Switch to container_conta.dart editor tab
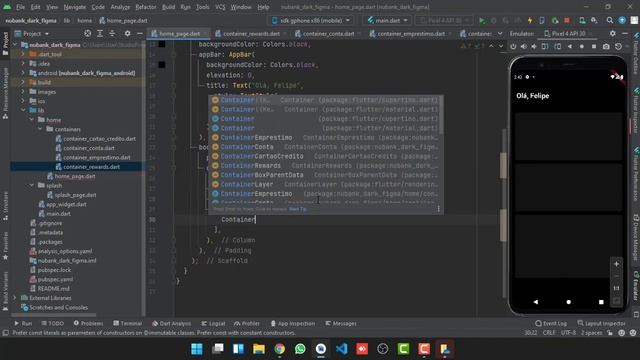The width and height of the screenshot is (640, 360). 324,33
